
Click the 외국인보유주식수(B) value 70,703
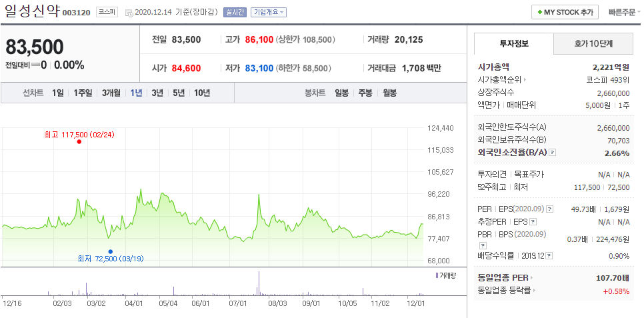pyautogui.click(x=619, y=141)
